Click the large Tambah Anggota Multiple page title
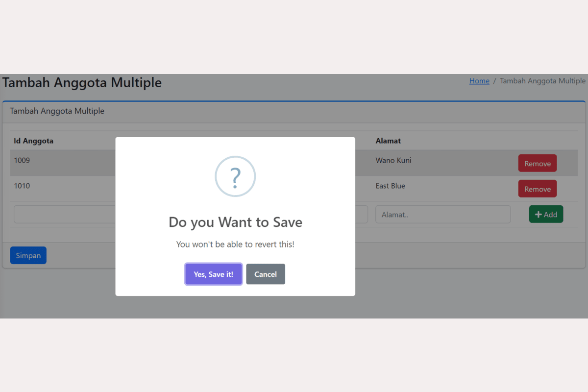 point(82,82)
